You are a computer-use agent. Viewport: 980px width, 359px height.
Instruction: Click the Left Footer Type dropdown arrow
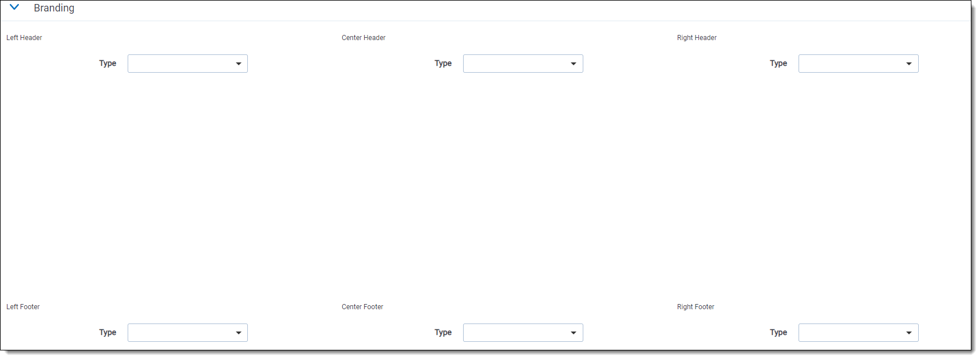point(239,333)
